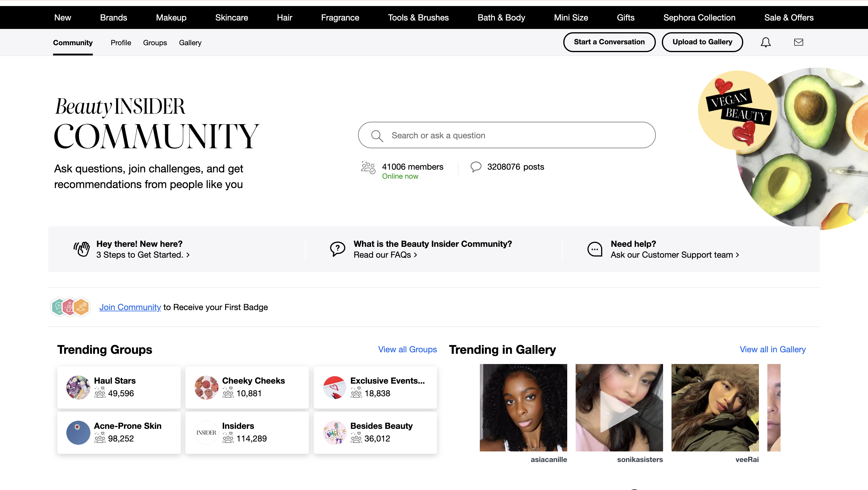
Task: Click the customer support chat bubble icon
Action: coord(594,249)
